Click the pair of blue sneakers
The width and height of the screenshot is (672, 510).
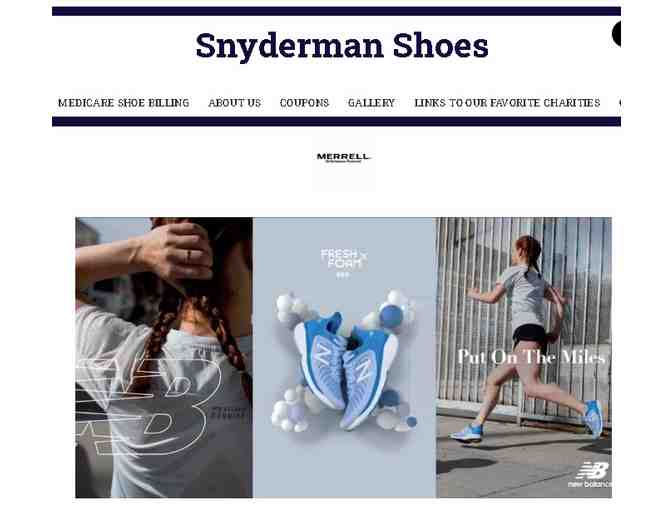pyautogui.click(x=346, y=369)
